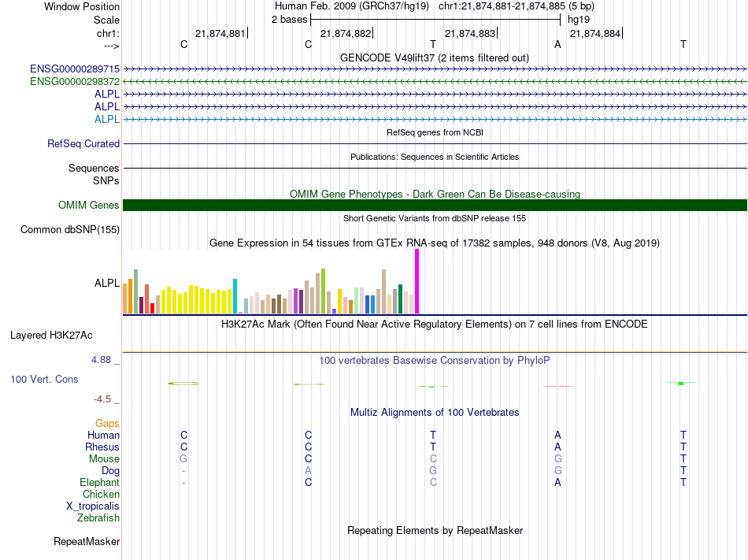Image resolution: width=748 pixels, height=560 pixels.
Task: Click the hg19 label by scale bar
Action: point(579,20)
